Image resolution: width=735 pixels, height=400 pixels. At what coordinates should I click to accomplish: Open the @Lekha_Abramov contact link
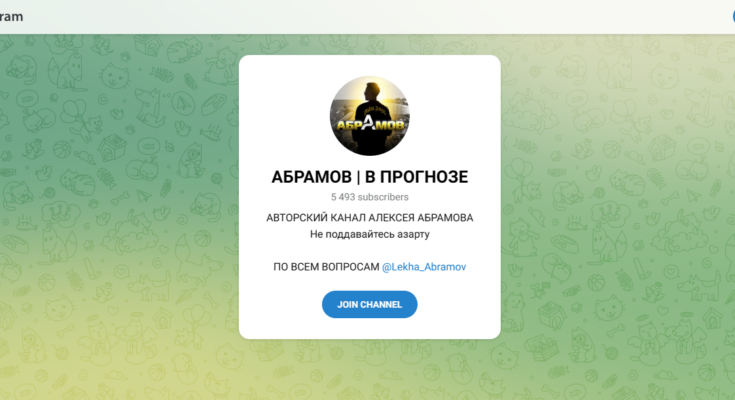(424, 267)
